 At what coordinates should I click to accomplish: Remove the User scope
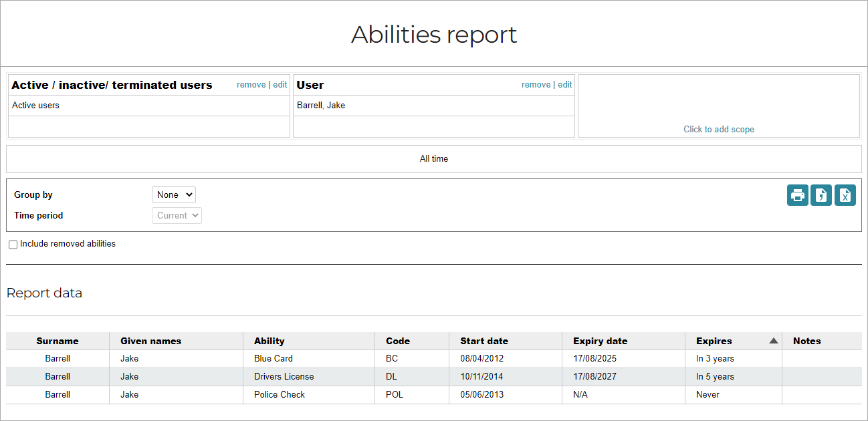click(x=536, y=85)
